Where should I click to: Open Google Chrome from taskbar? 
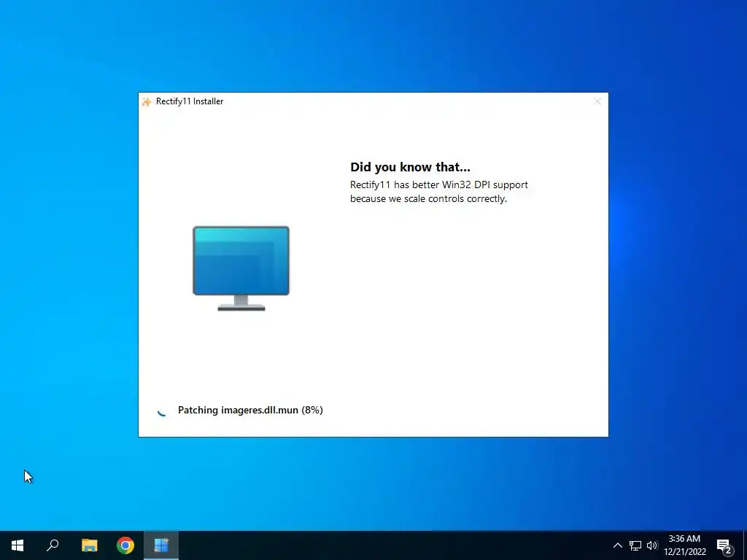point(125,545)
